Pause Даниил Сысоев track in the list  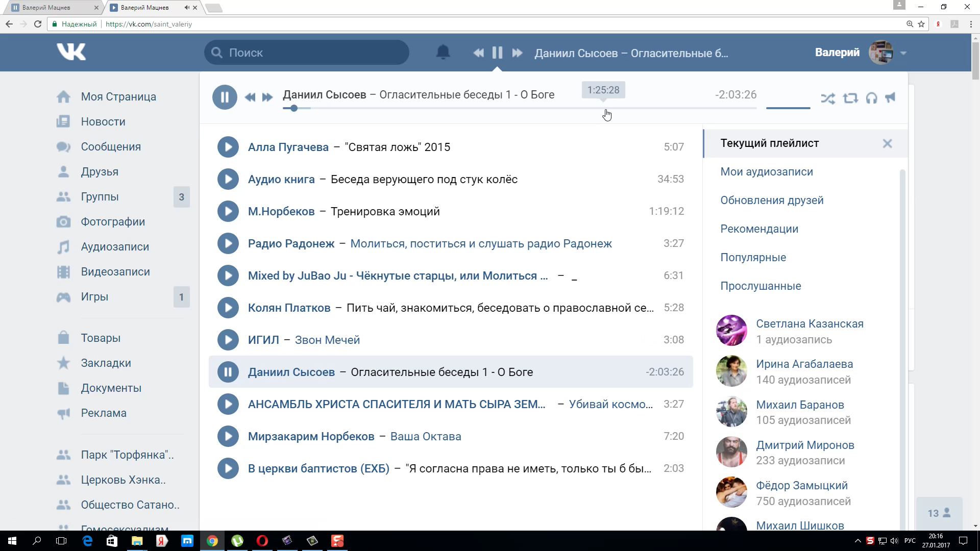[228, 372]
